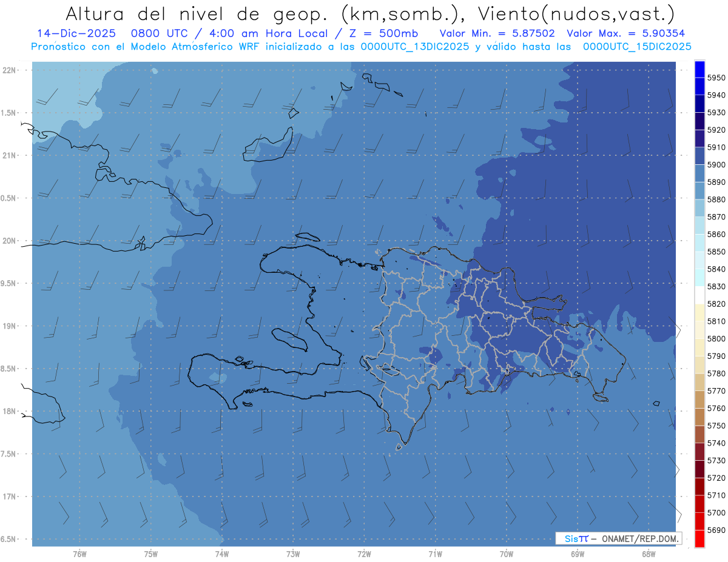Click the 5930 legend value
The width and height of the screenshot is (728, 562).
(x=716, y=113)
